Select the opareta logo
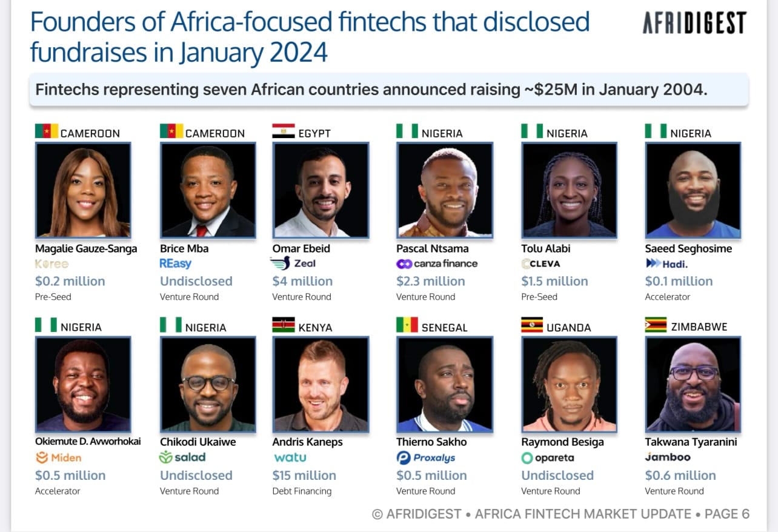Screen dimensions: 778x532 pos(548,458)
